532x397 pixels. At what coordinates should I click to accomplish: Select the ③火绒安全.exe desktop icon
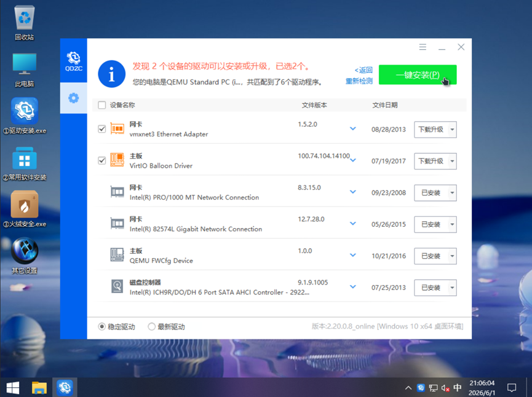(x=24, y=209)
